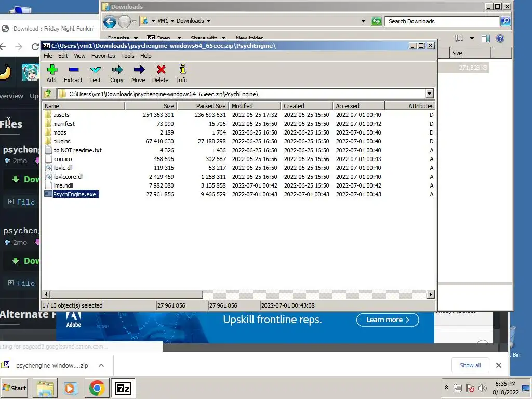The width and height of the screenshot is (532, 399).
Task: Click the horizontal scrollbar left arrow
Action: [46, 294]
